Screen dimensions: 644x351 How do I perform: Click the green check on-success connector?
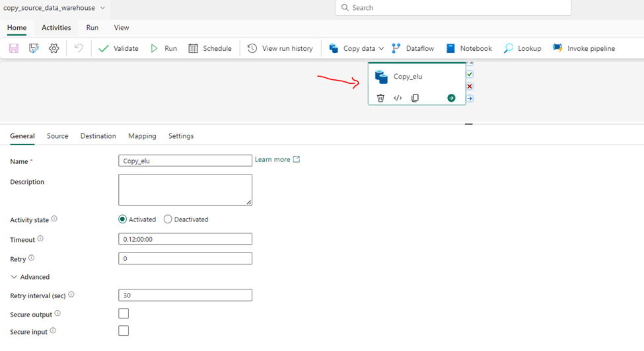[470, 75]
